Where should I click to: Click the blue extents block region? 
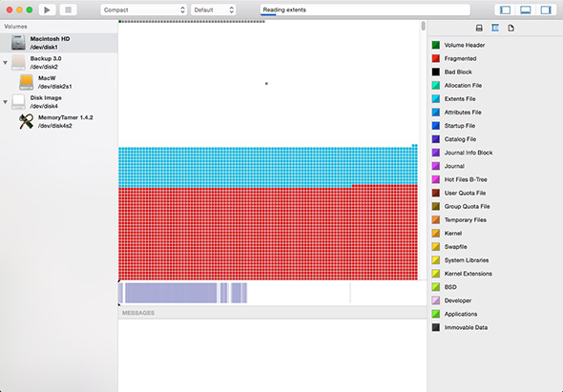268,167
